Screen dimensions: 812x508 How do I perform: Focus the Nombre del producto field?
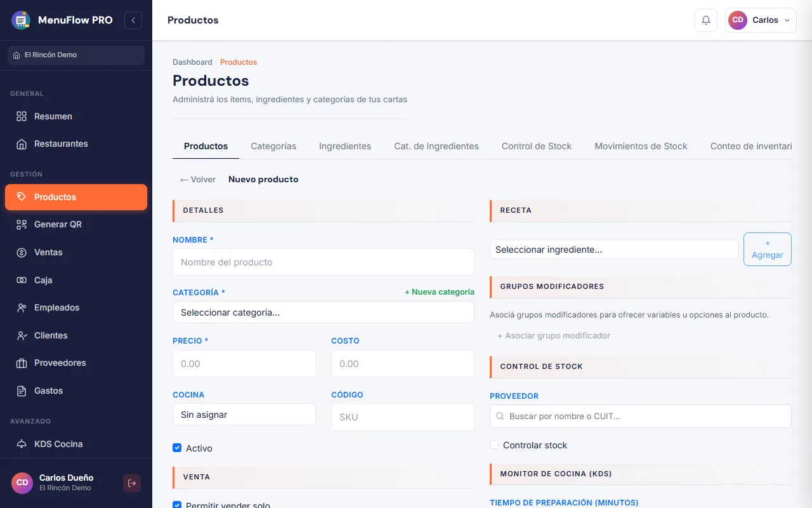coord(324,262)
